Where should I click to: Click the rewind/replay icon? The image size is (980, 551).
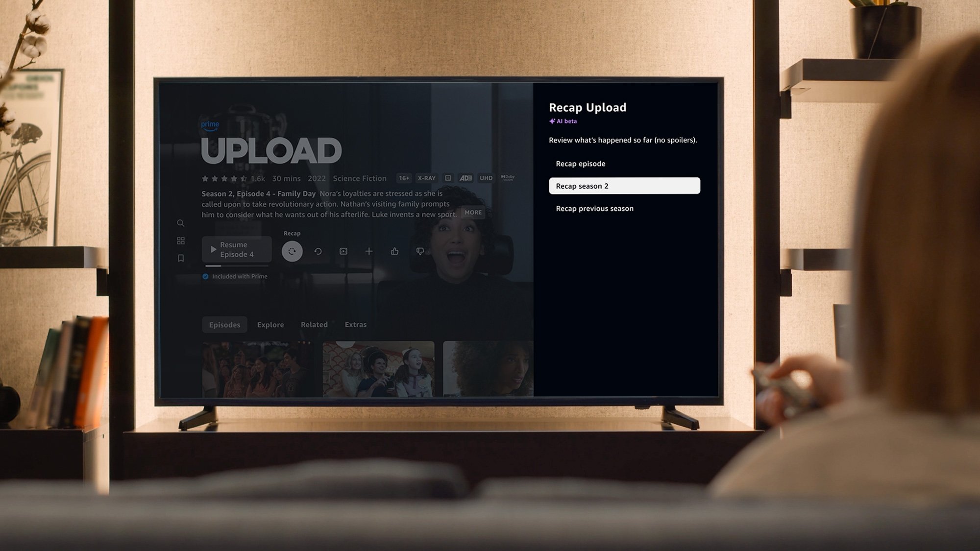(x=317, y=250)
